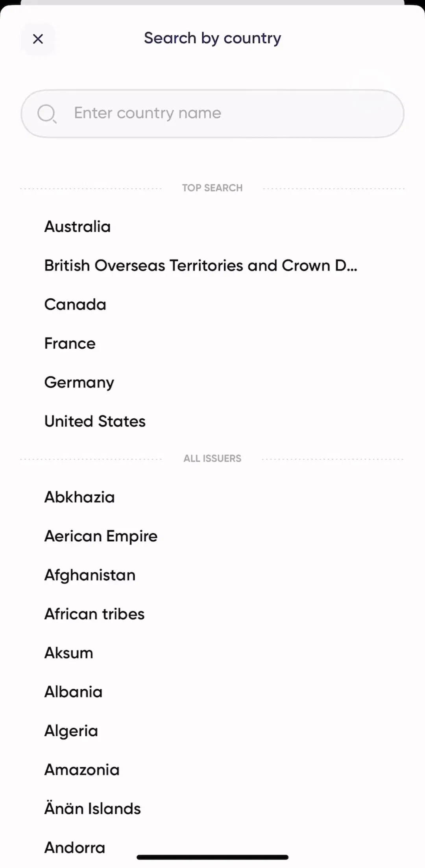This screenshot has height=868, width=425.
Task: Select Afghanistan from all issuers
Action: point(90,575)
